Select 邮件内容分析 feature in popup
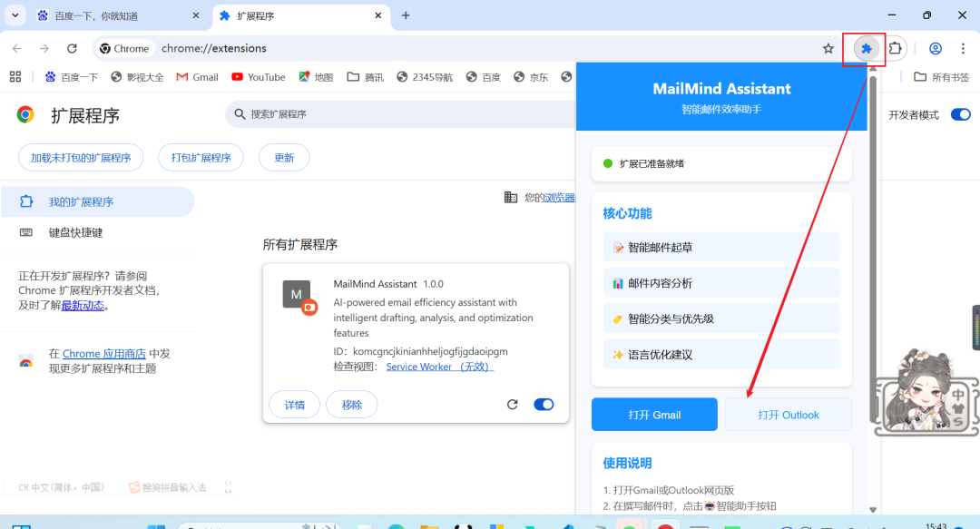This screenshot has width=980, height=529. pos(721,283)
